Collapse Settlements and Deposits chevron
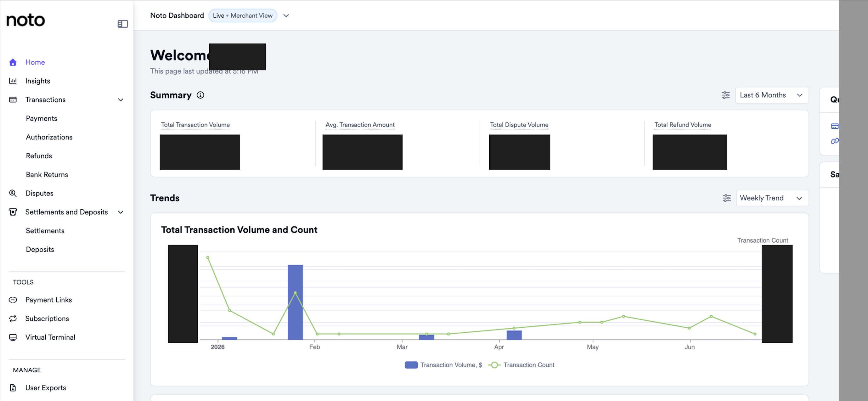This screenshot has height=401, width=868. click(x=121, y=212)
